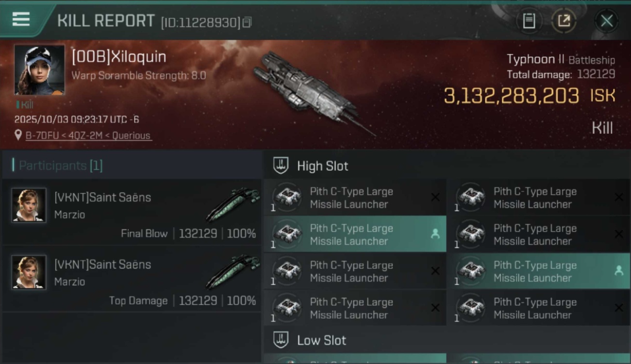Click the High Slot section header icon
631x364 pixels.
(x=281, y=165)
